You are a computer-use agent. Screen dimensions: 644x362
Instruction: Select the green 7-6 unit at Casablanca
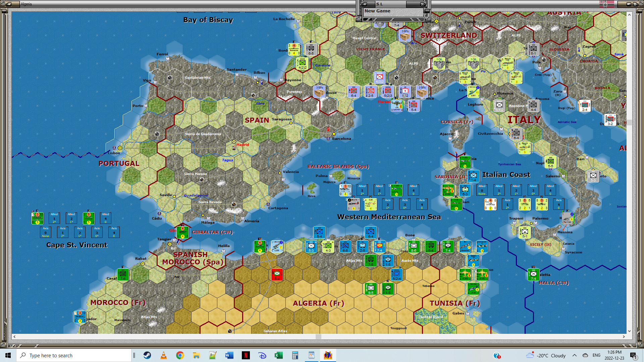[x=123, y=275]
